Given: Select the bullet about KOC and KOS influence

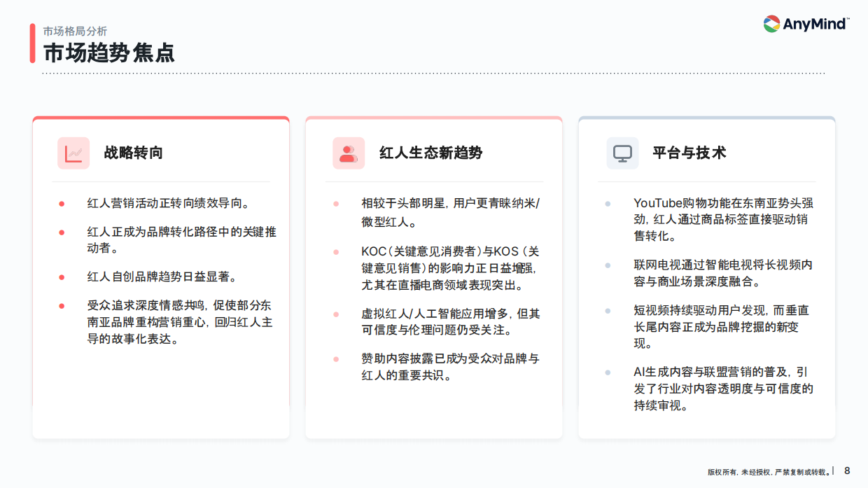Looking at the screenshot, I should (450, 268).
